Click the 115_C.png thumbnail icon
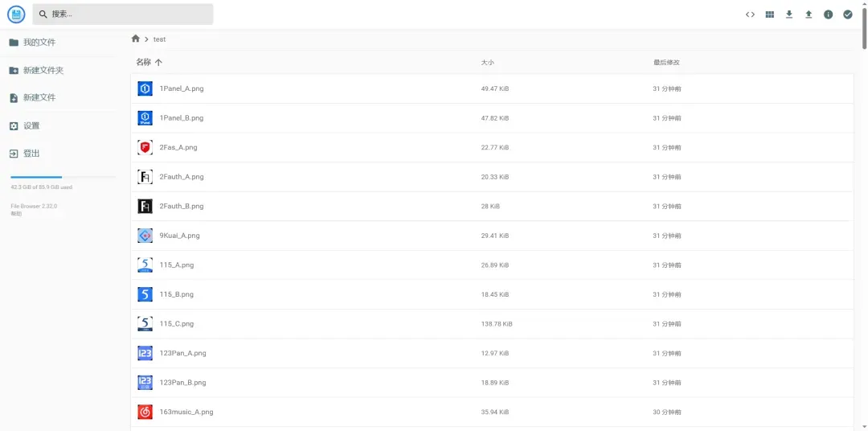The image size is (868, 431). [145, 323]
